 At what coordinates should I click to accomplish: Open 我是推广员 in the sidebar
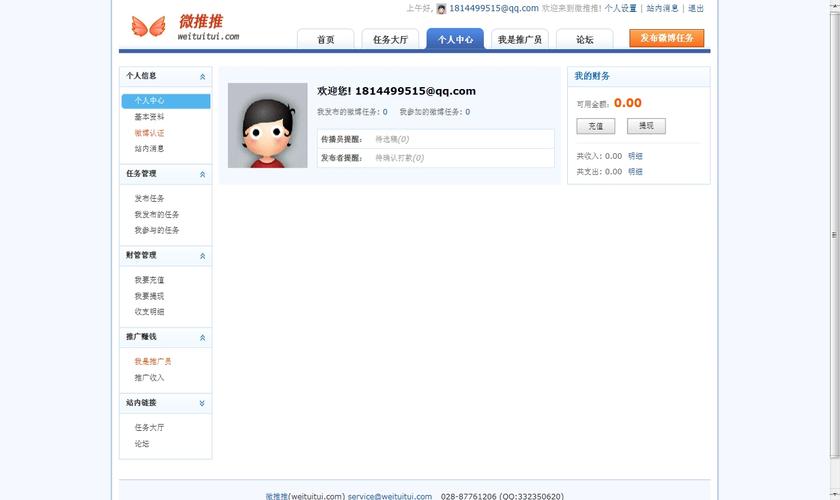(153, 361)
